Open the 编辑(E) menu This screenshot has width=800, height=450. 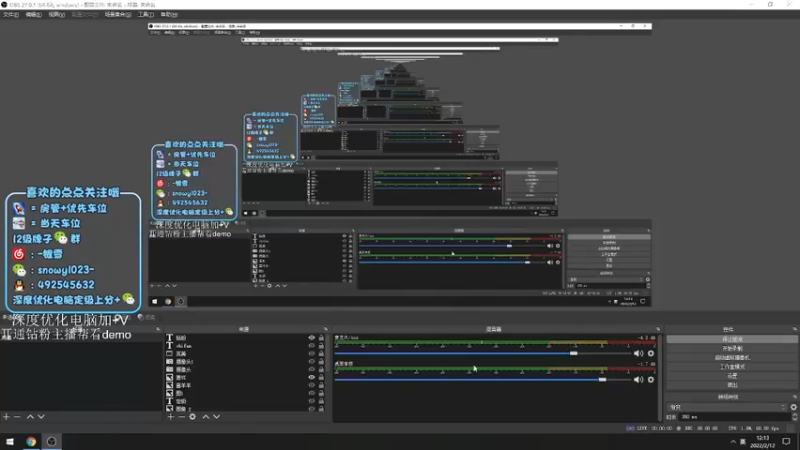[34, 14]
